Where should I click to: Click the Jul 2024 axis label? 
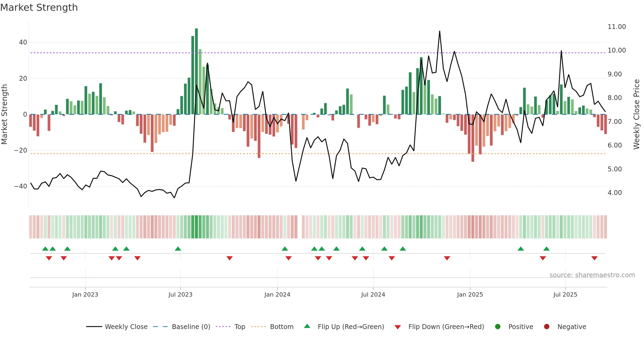click(373, 294)
